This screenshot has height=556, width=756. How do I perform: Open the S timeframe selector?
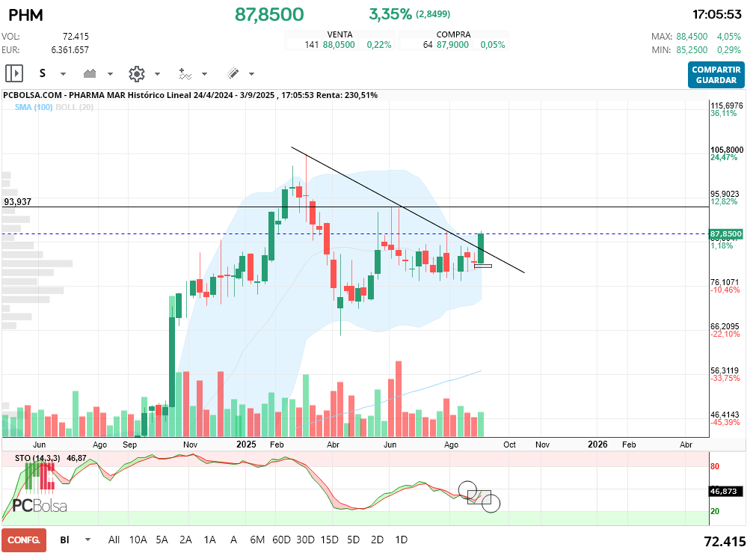[x=43, y=73]
